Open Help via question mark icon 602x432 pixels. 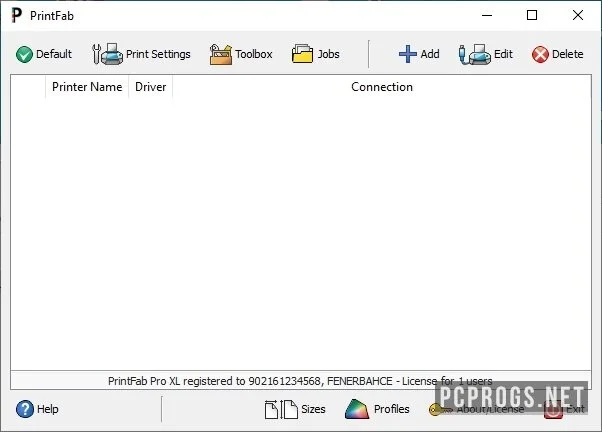(25, 409)
